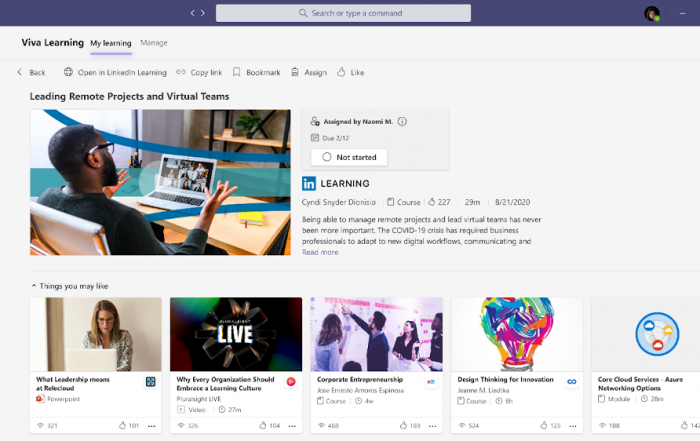This screenshot has height=441, width=700.
Task: Click Core Cloud Services Azure Networking title
Action: (x=640, y=384)
